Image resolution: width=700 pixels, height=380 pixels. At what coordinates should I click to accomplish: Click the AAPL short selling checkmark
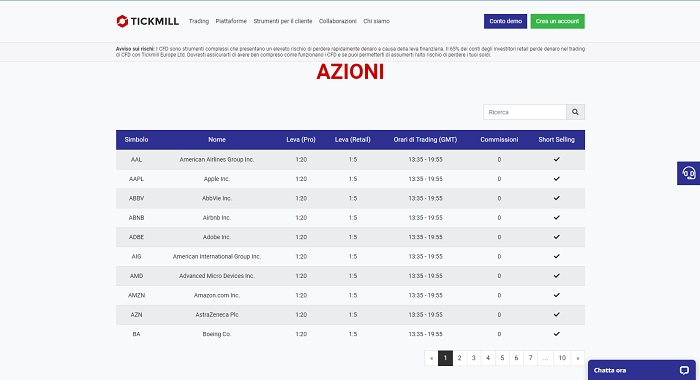(556, 179)
